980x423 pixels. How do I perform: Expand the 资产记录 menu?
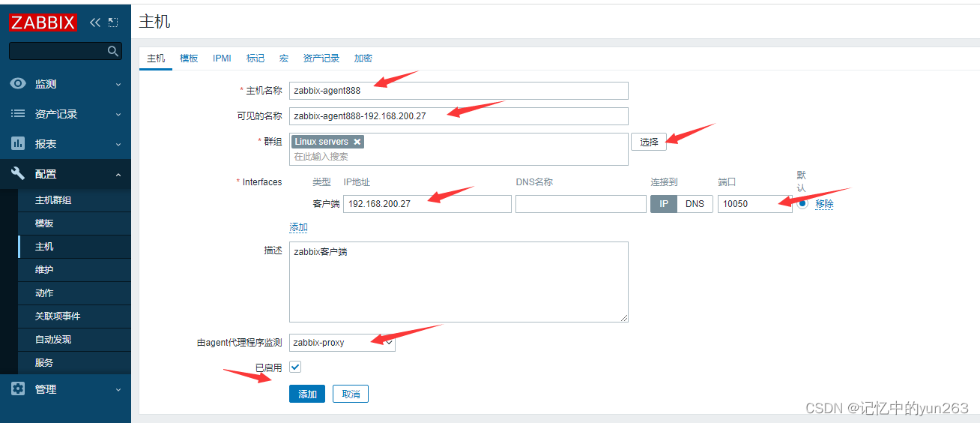pyautogui.click(x=118, y=115)
